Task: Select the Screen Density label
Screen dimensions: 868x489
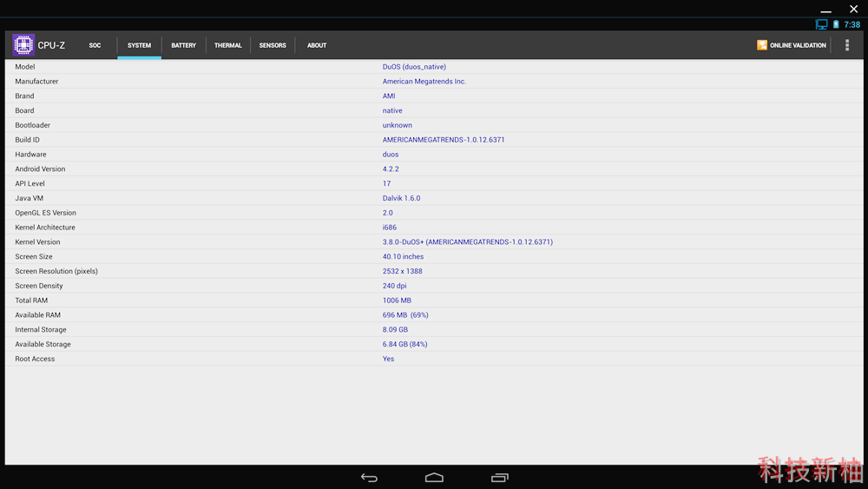Action: [39, 286]
